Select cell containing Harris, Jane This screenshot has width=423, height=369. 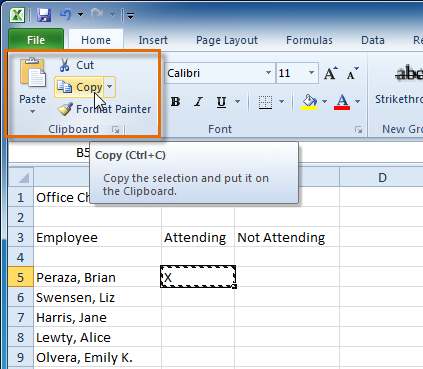click(x=97, y=317)
